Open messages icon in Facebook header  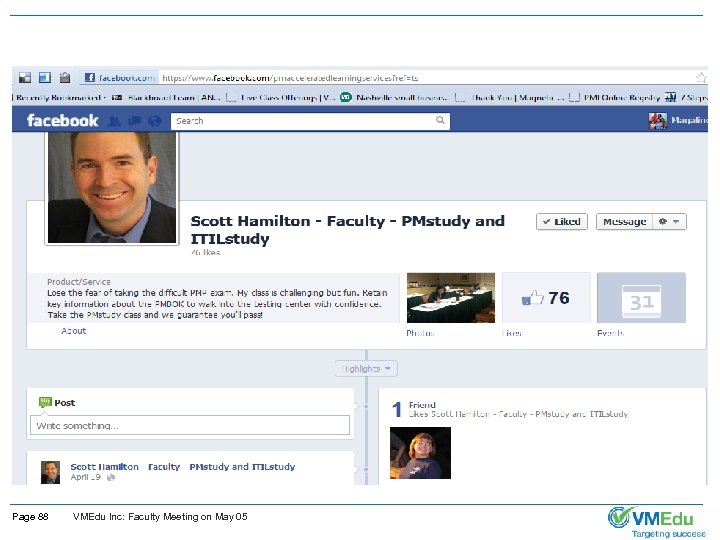click(x=135, y=121)
